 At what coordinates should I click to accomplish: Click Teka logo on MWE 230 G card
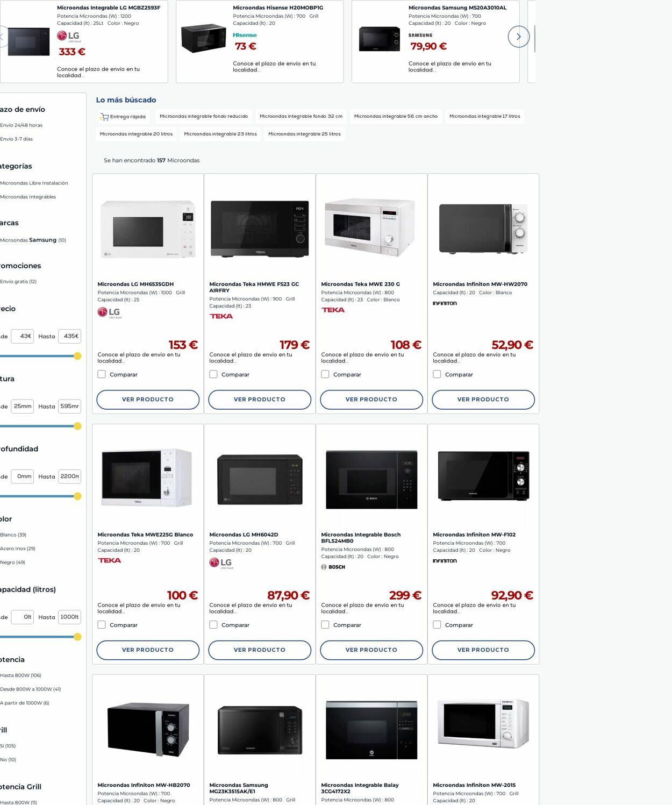(x=333, y=310)
